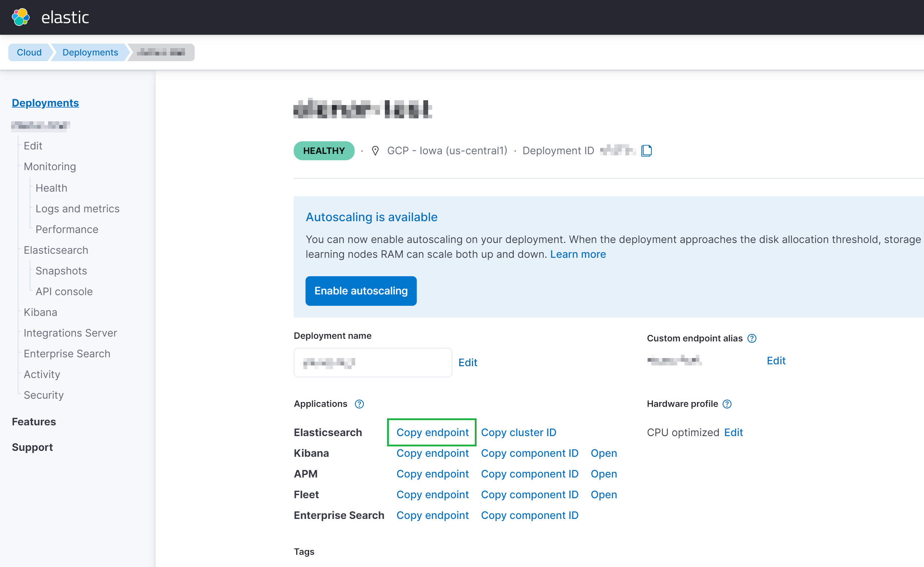Expand Features section in sidebar
Image resolution: width=924 pixels, height=567 pixels.
(x=34, y=422)
